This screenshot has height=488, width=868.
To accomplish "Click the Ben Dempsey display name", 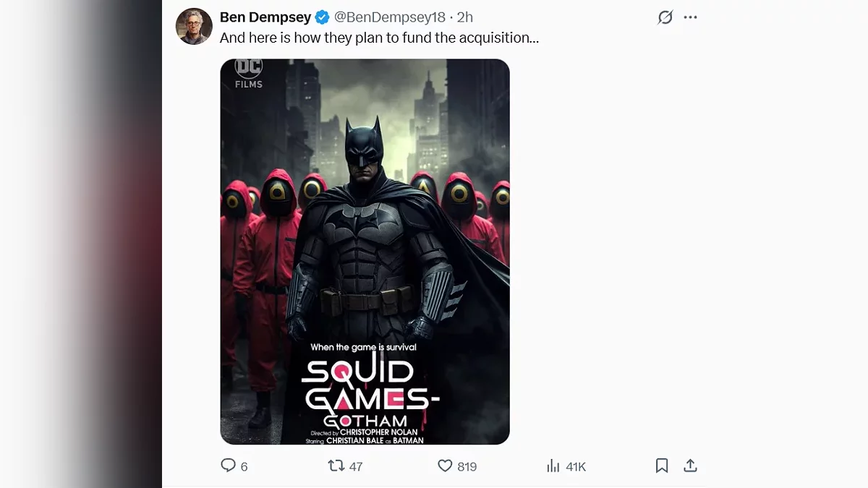I will [265, 17].
